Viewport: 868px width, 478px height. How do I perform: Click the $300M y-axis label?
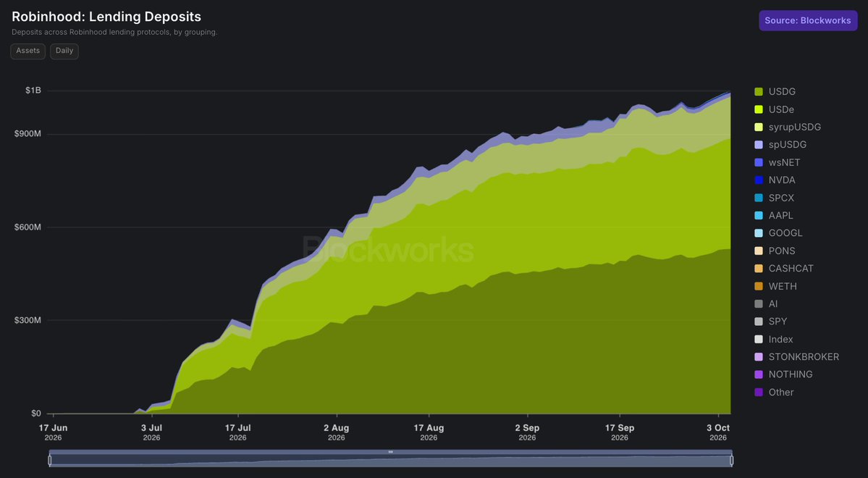click(x=28, y=320)
